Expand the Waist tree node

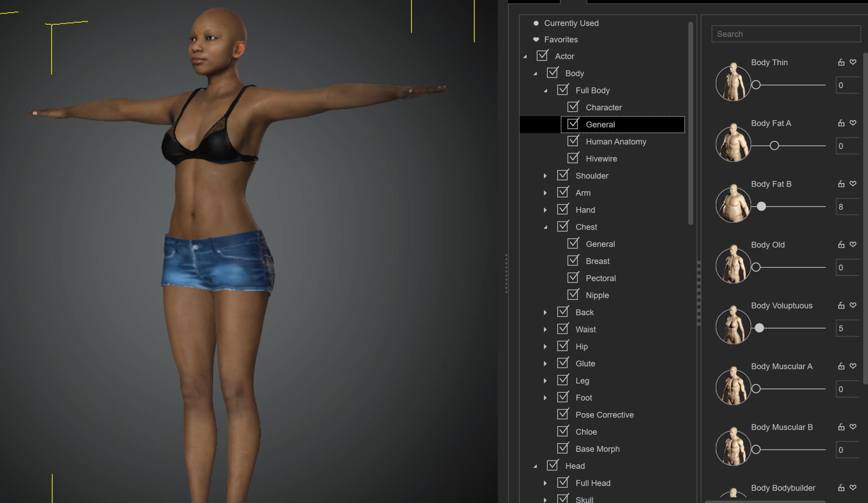545,329
